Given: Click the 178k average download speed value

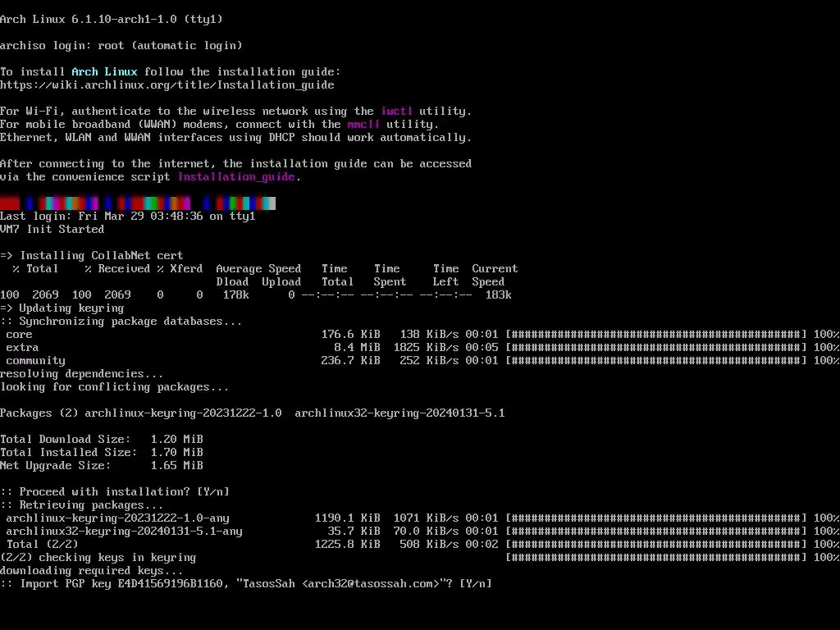Looking at the screenshot, I should tap(235, 294).
